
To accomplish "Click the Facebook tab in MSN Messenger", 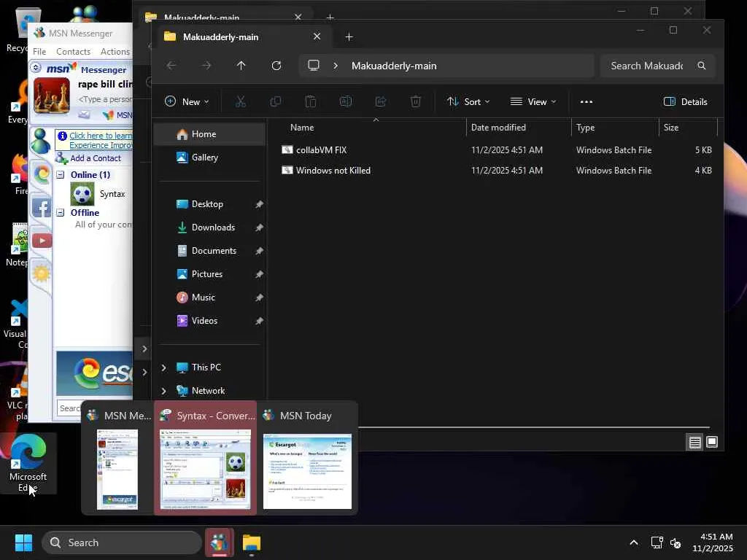I will [41, 208].
